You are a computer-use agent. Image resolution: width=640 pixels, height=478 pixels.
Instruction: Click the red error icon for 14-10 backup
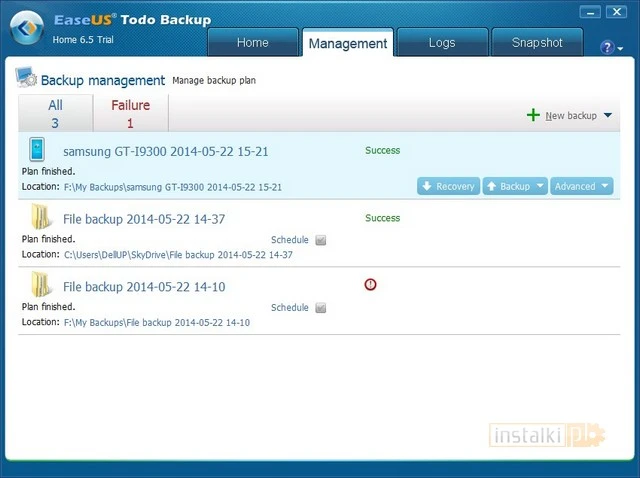370,284
